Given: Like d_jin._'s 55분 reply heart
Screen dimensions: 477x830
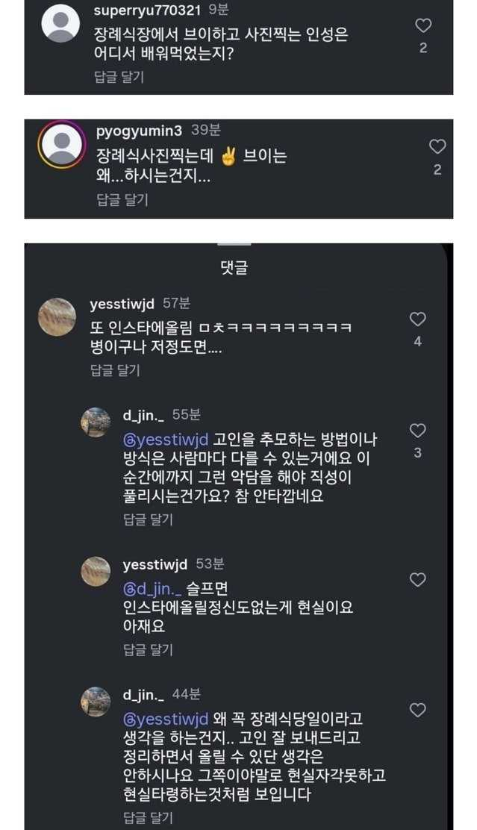Looking at the screenshot, I should (418, 430).
